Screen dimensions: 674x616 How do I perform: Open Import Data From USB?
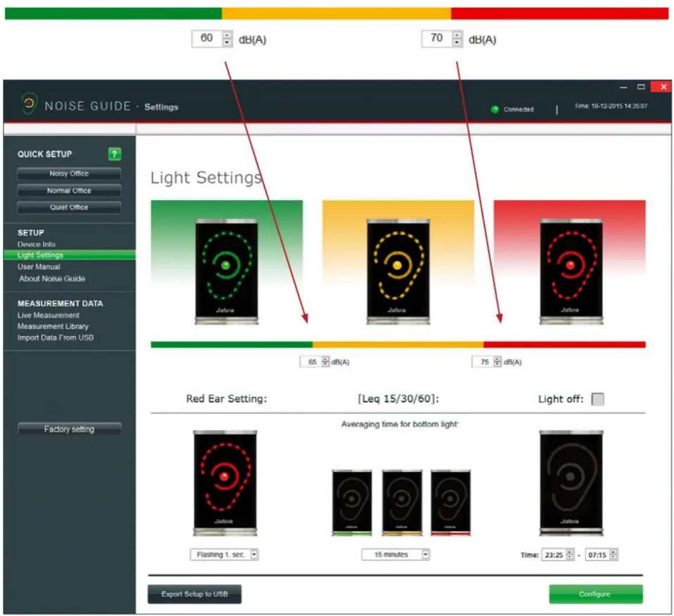point(56,337)
